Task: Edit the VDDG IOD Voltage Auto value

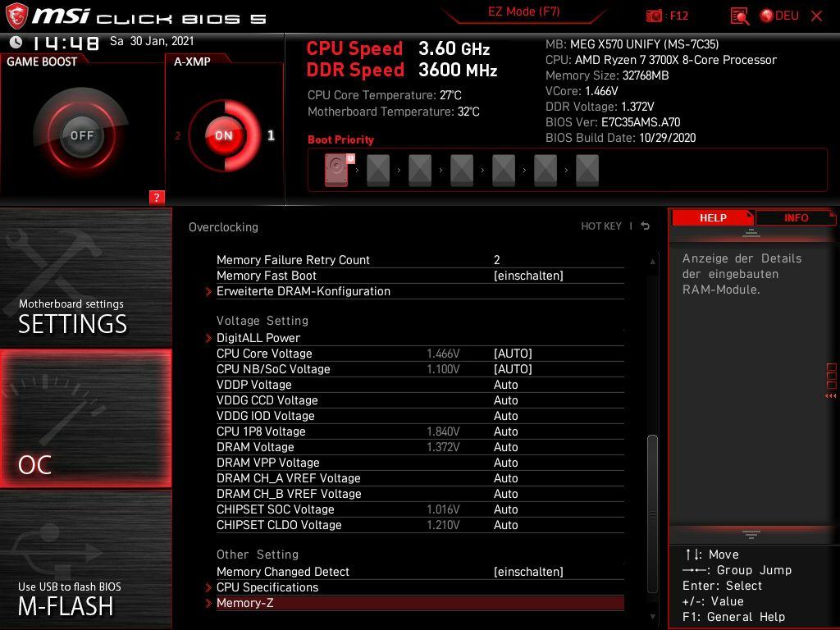Action: click(x=505, y=416)
